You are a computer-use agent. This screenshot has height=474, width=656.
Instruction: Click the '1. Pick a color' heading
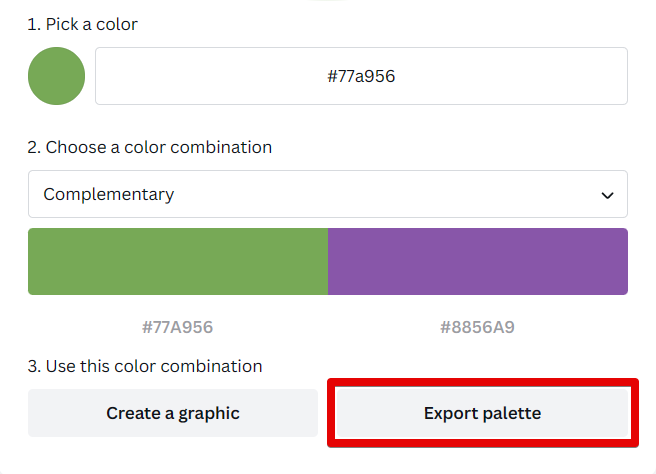coord(82,24)
